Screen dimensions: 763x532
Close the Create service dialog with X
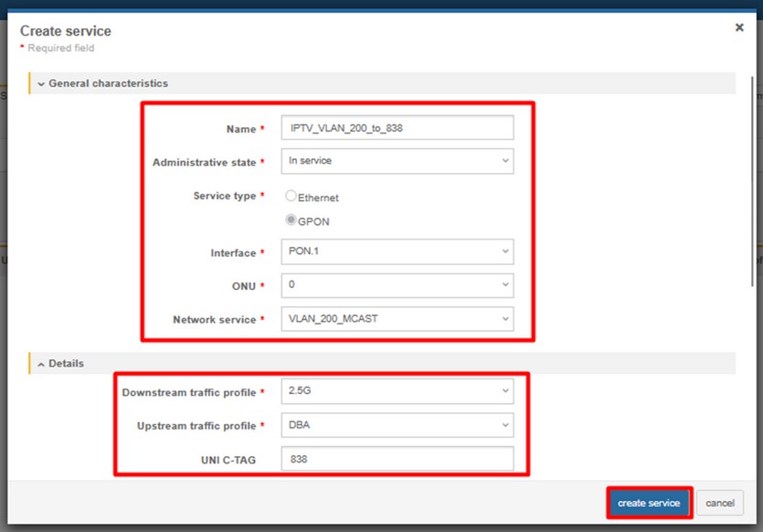(x=739, y=28)
